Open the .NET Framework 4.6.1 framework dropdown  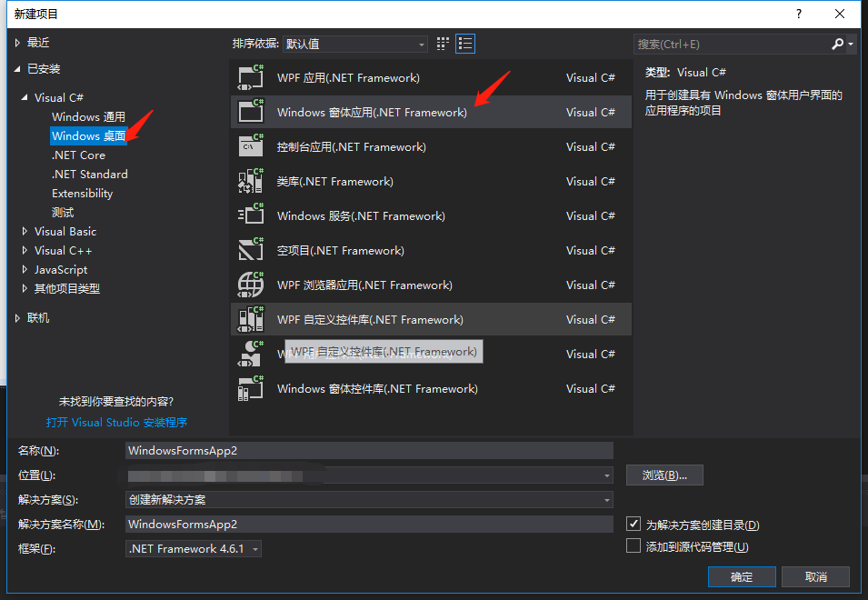point(194,548)
